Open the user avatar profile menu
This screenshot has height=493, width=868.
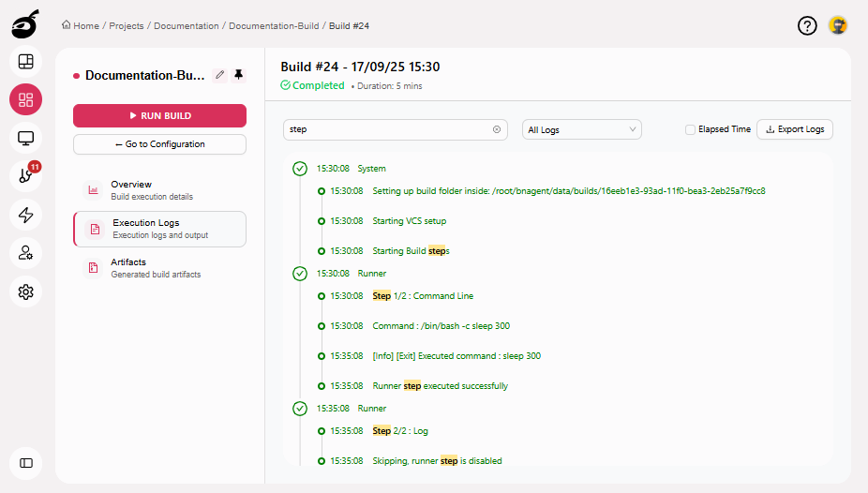pyautogui.click(x=838, y=26)
